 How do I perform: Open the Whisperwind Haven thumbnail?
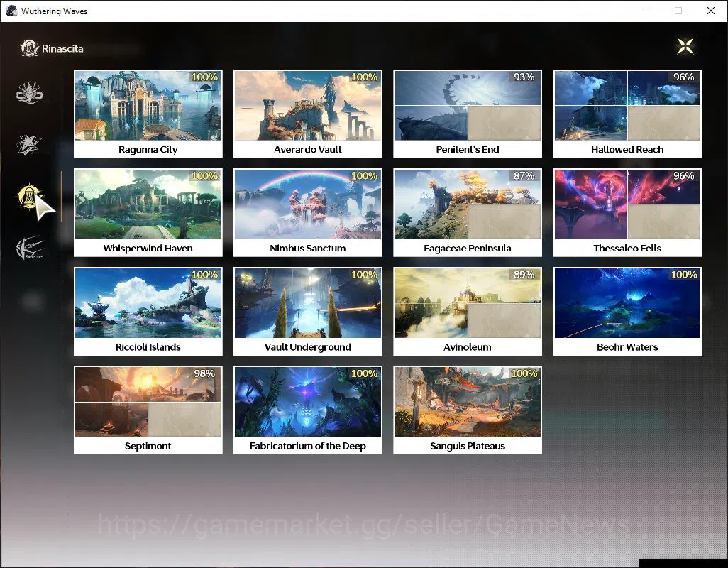148,204
